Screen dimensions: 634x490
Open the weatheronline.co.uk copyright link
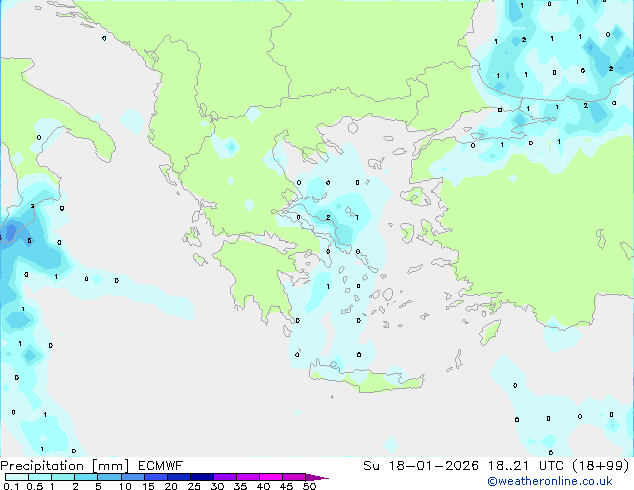click(550, 481)
